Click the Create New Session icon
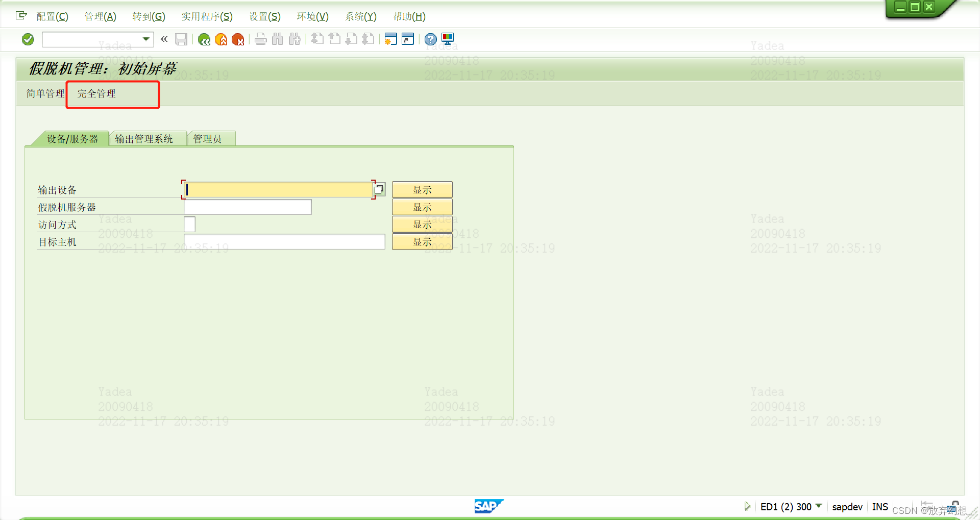980x520 pixels. pos(391,39)
